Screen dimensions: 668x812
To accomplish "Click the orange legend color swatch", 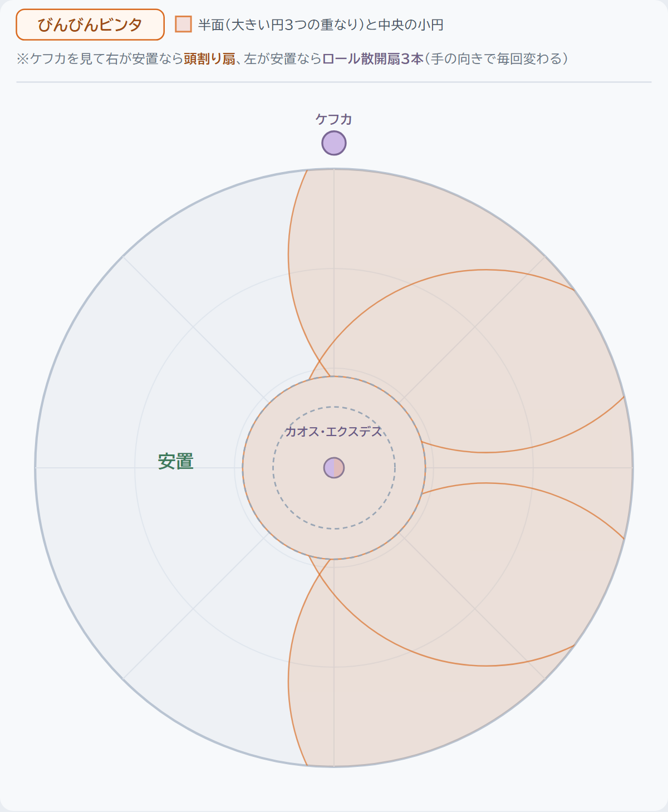I will pos(183,25).
